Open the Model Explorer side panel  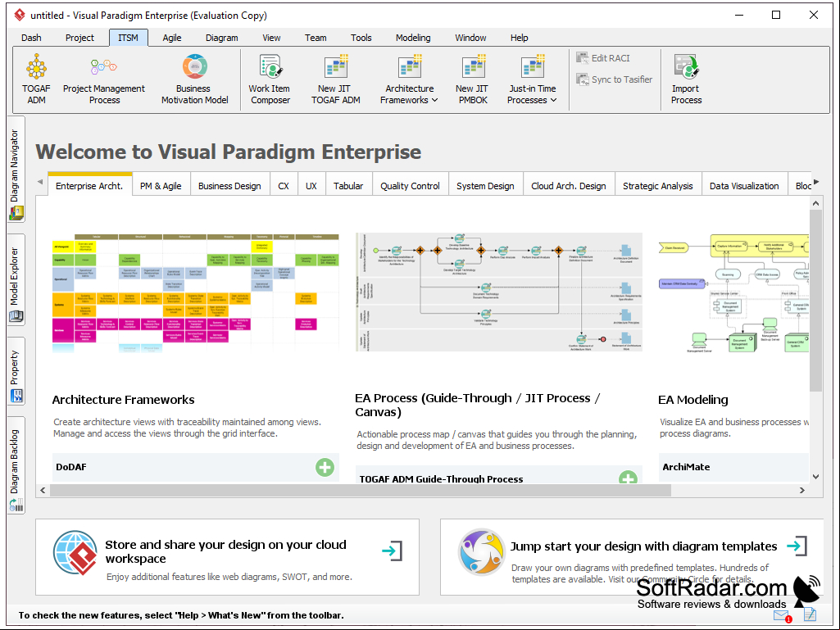point(16,279)
